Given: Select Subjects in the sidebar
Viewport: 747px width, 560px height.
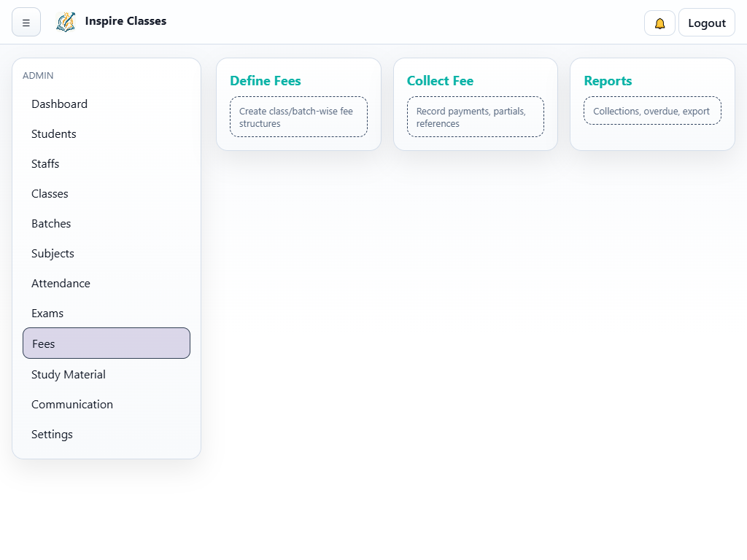Looking at the screenshot, I should tap(53, 253).
